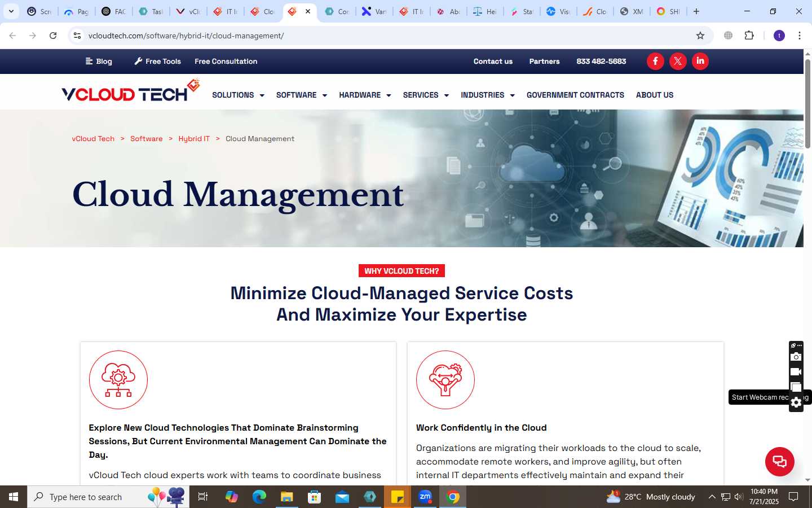Click the video recording icon in recorder widget
812x508 pixels.
(796, 371)
